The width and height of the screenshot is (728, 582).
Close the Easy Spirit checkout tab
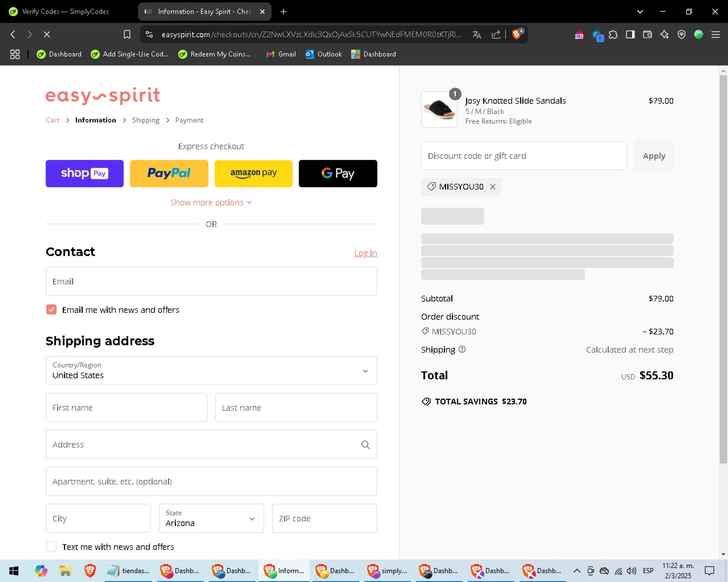[x=263, y=12]
